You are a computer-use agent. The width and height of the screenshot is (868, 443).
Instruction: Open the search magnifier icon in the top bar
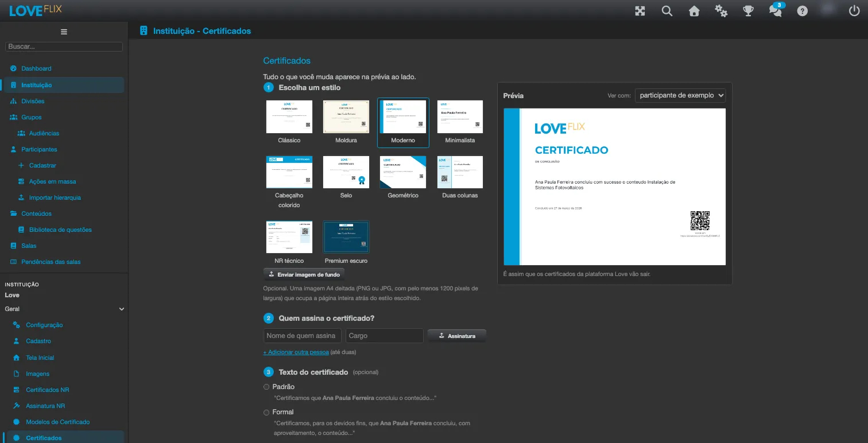click(667, 11)
